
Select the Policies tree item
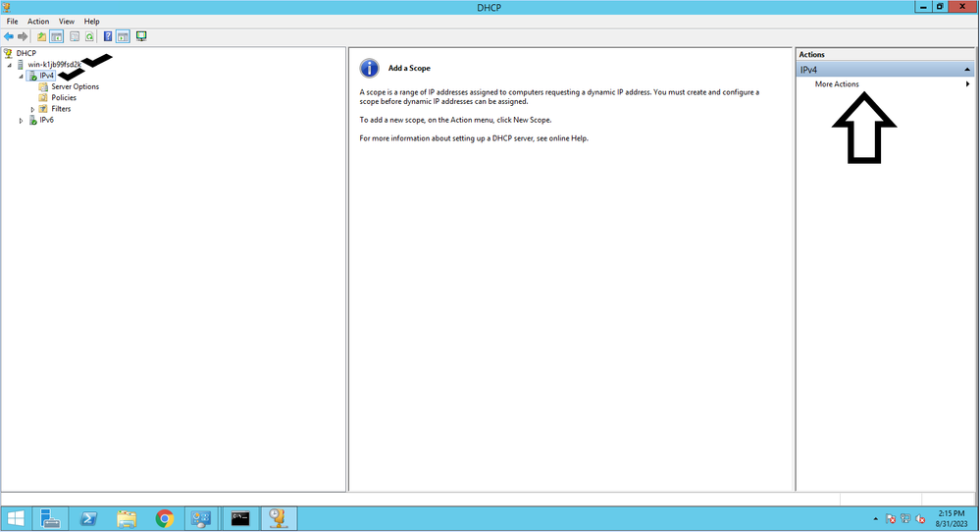point(64,98)
